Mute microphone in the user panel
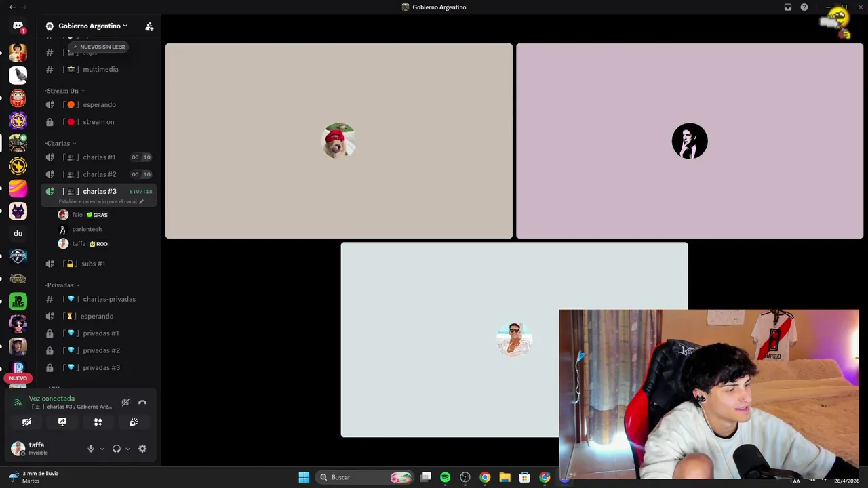 [91, 449]
